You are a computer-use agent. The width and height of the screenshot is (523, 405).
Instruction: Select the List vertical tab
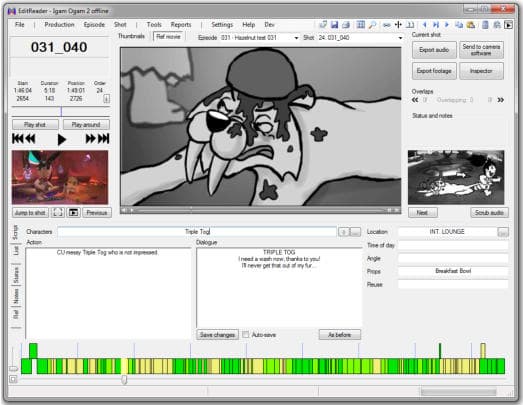point(15,250)
